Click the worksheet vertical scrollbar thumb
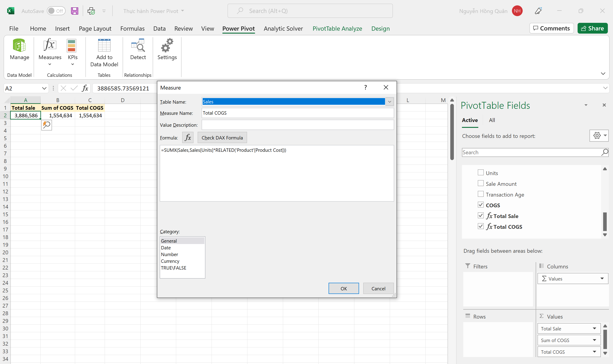 452,132
